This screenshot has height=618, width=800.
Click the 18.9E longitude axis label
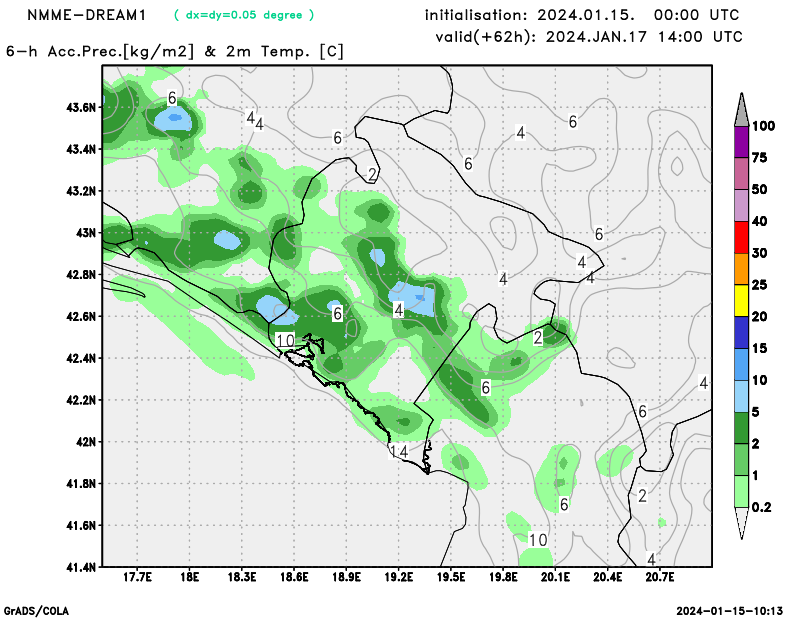tap(346, 577)
